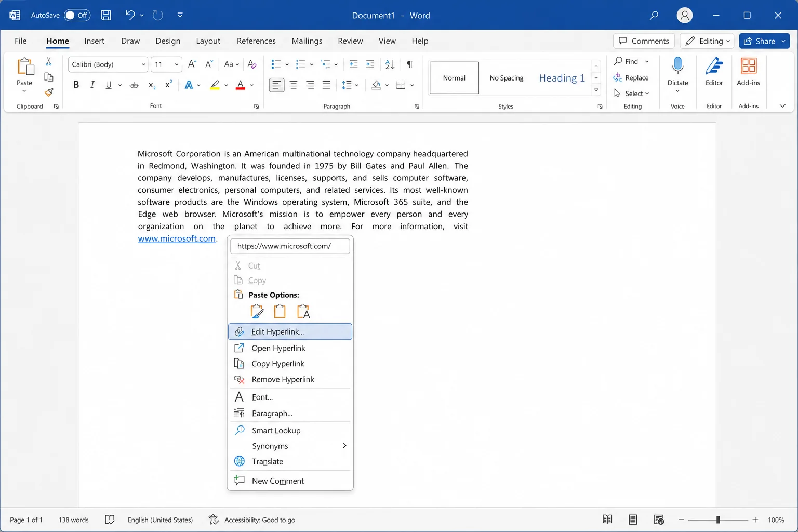798x532 pixels.
Task: Clear all formatting icon
Action: point(252,64)
